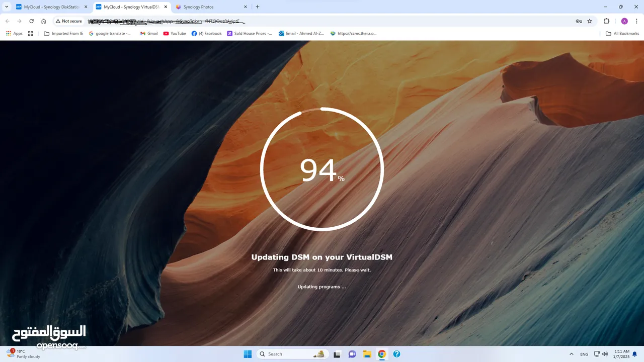Open the Windows Start menu
The height and width of the screenshot is (362, 644).
(x=248, y=354)
